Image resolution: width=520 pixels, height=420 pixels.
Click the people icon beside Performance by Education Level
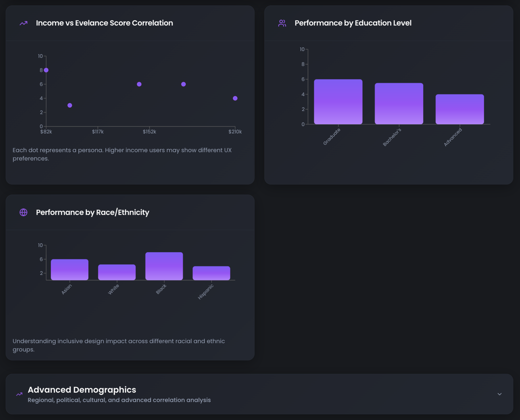(x=282, y=23)
